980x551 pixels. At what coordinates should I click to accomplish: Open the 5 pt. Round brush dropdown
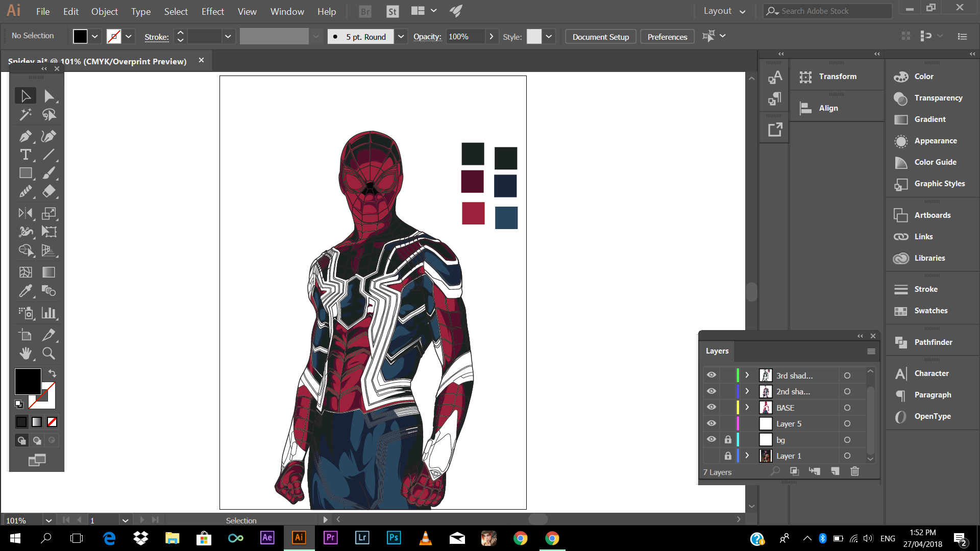click(401, 36)
